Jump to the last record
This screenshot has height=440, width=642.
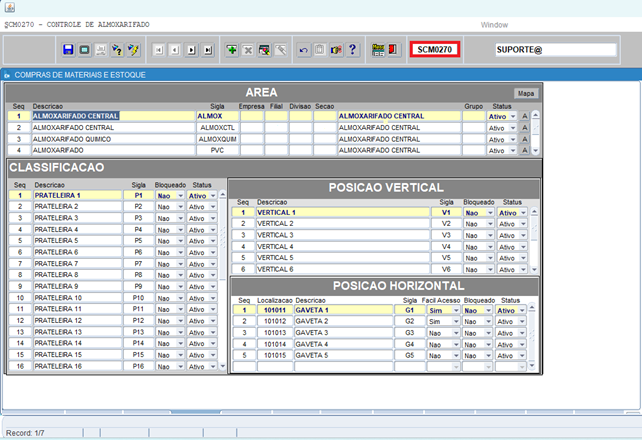coord(208,50)
